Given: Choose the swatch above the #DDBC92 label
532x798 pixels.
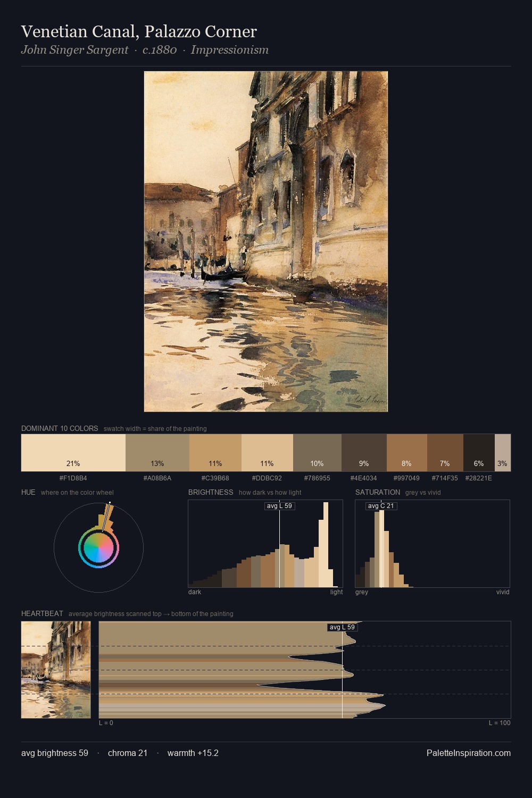Looking at the screenshot, I should (x=267, y=453).
